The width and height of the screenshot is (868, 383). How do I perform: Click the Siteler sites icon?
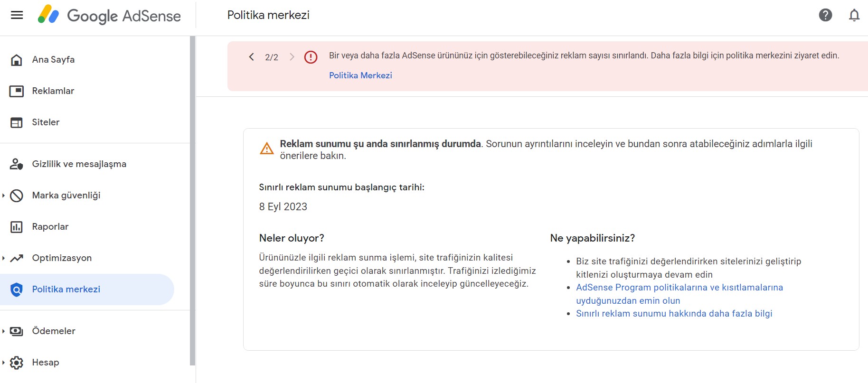coord(17,122)
